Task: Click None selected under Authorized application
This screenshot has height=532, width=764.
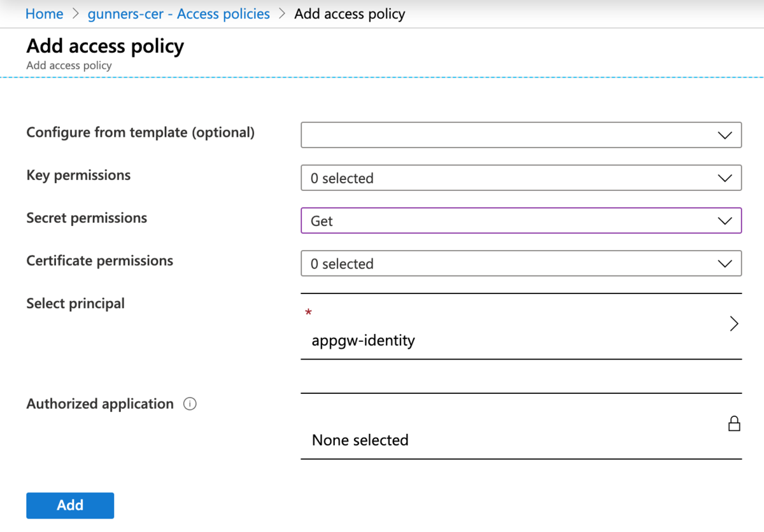Action: pyautogui.click(x=360, y=440)
